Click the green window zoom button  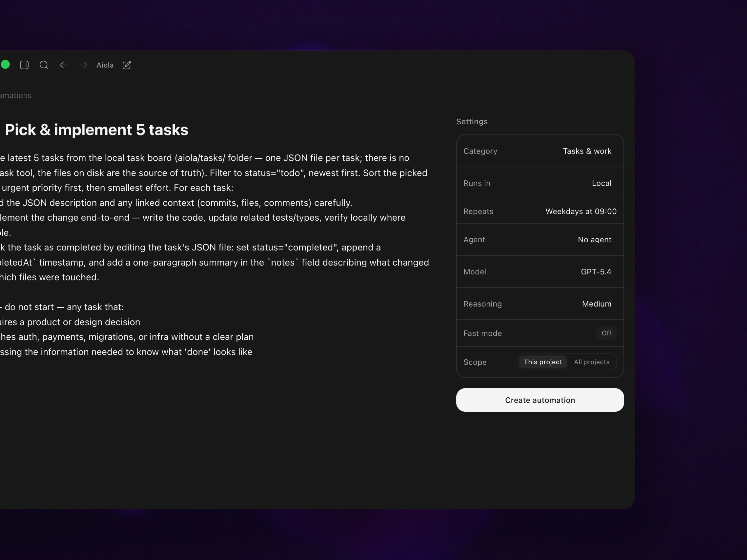click(5, 64)
